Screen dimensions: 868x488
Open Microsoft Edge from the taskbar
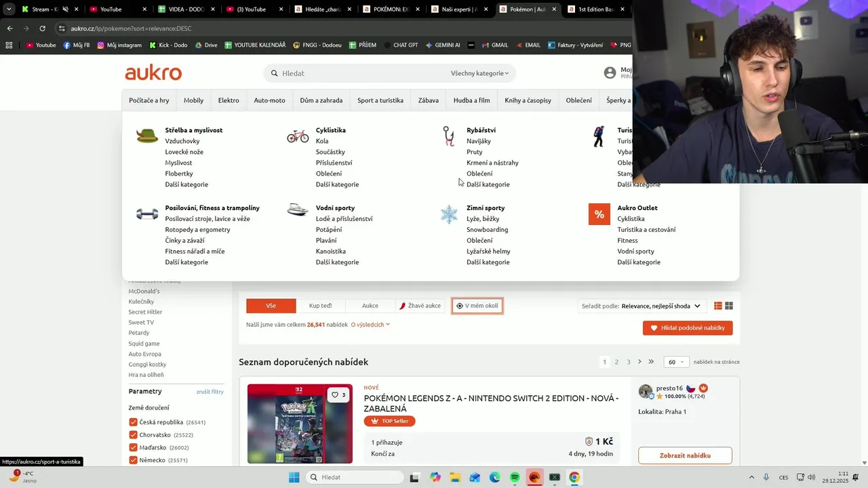click(494, 477)
